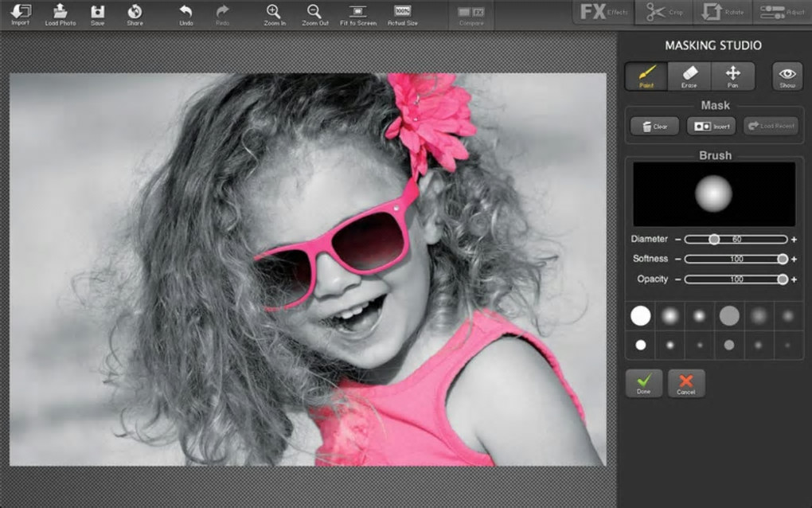Confirm masking with the Done button

pos(643,383)
